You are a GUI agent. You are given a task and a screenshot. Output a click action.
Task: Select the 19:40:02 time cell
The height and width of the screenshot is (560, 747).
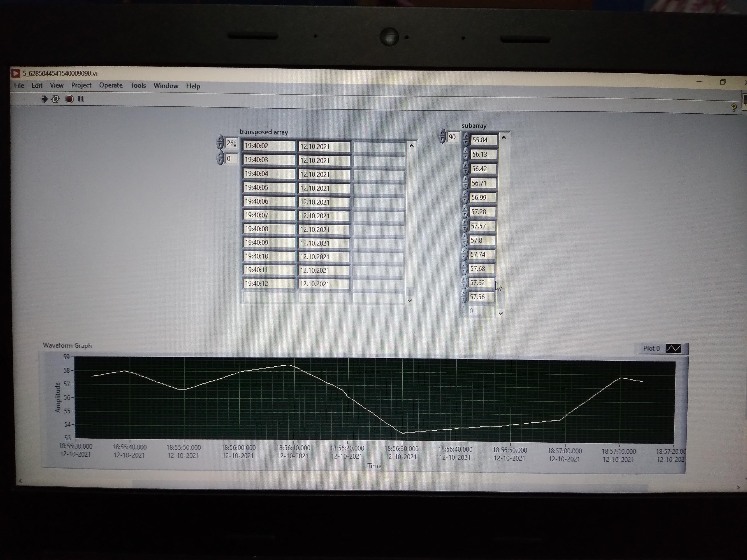click(x=268, y=146)
